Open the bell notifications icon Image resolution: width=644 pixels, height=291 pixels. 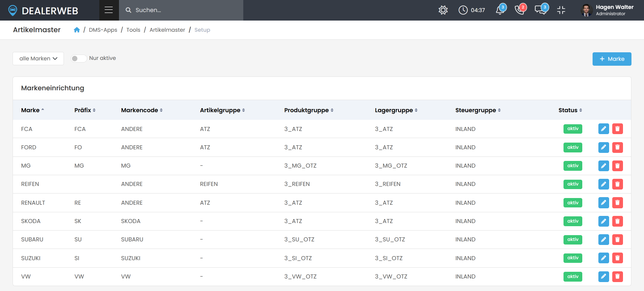[500, 10]
